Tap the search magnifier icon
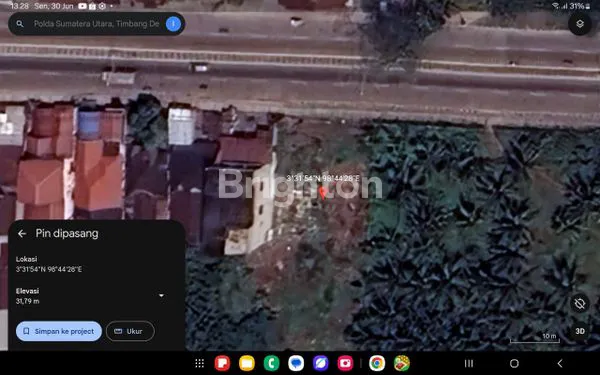Viewport: 600px width, 375px height. pyautogui.click(x=20, y=24)
